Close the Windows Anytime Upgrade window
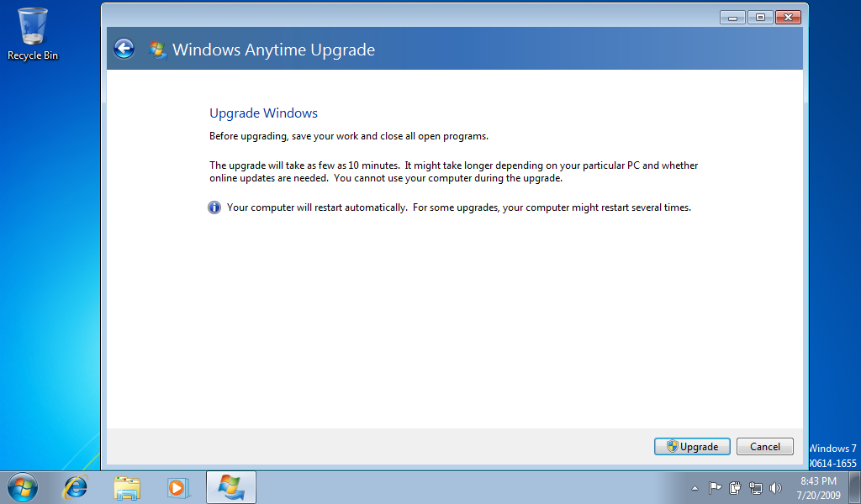This screenshot has width=861, height=504. pos(788,18)
